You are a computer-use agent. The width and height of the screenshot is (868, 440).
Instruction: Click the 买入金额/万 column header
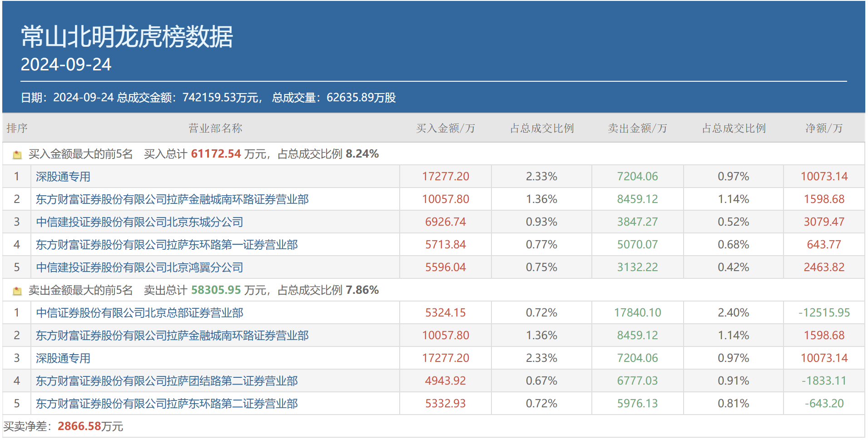[x=446, y=129]
